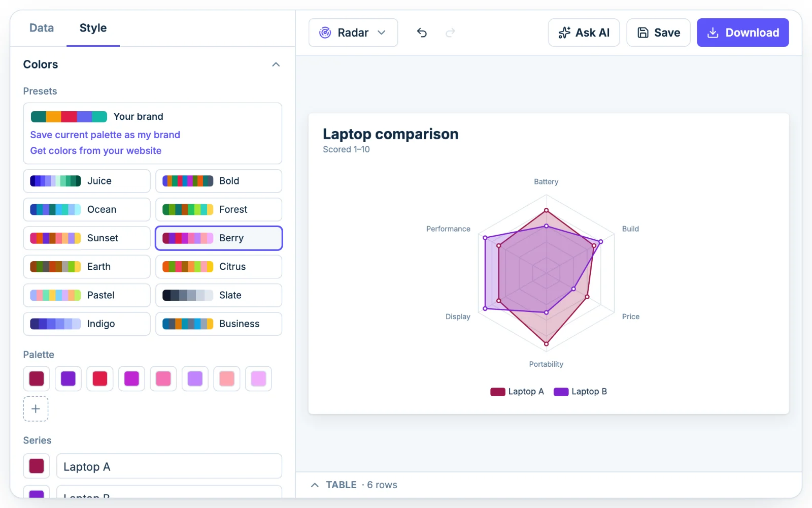
Task: Open the fourth magenta palette swatch
Action: [x=131, y=378]
